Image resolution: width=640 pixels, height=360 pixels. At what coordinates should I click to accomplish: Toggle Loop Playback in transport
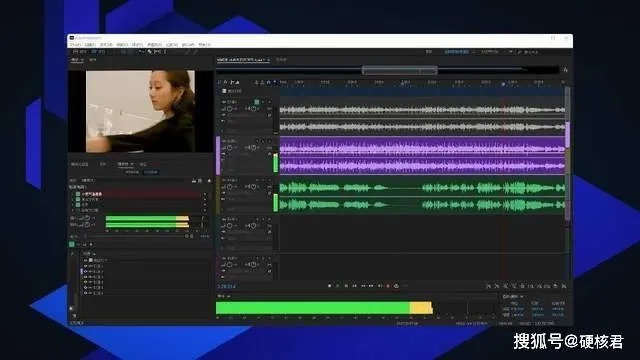click(x=396, y=286)
